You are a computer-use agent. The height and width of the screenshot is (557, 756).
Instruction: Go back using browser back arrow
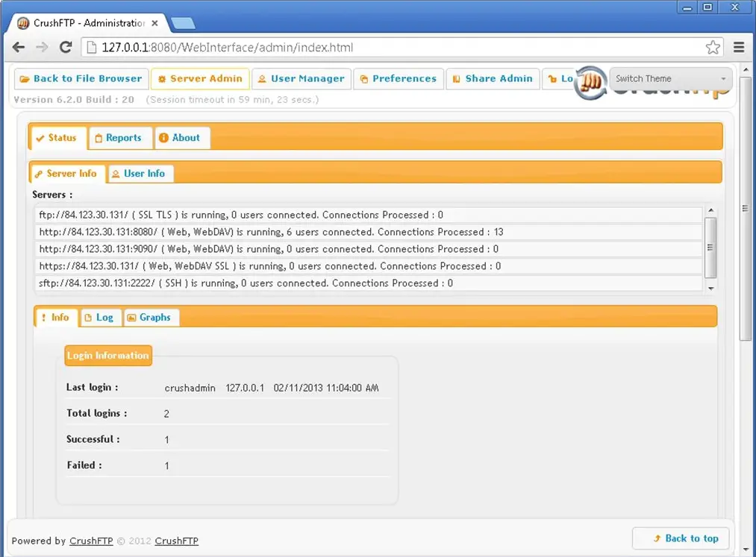[19, 47]
